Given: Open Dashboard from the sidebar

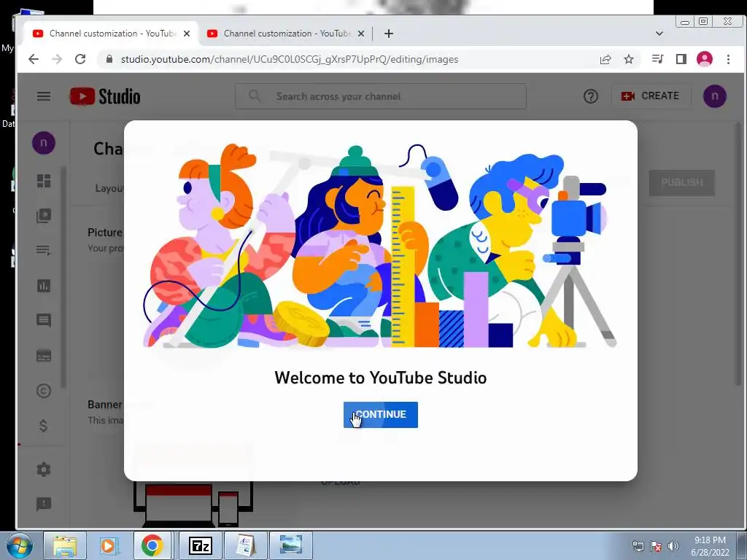Looking at the screenshot, I should click(44, 181).
